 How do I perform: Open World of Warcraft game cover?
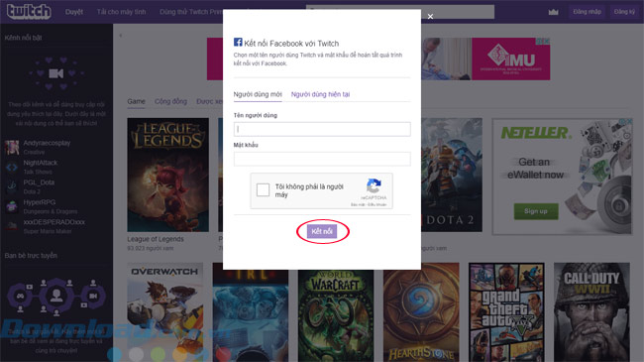coord(336,316)
